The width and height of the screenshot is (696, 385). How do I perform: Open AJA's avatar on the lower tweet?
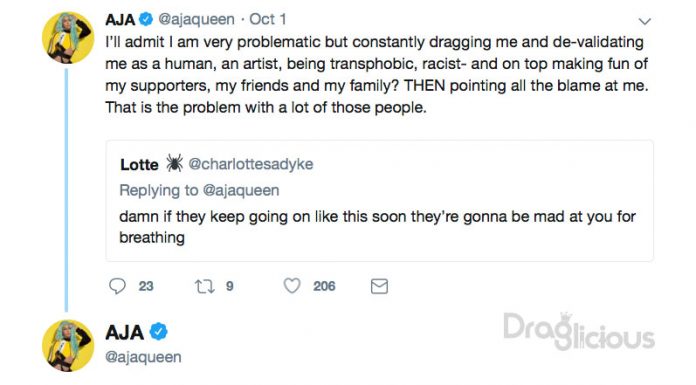pyautogui.click(x=68, y=345)
